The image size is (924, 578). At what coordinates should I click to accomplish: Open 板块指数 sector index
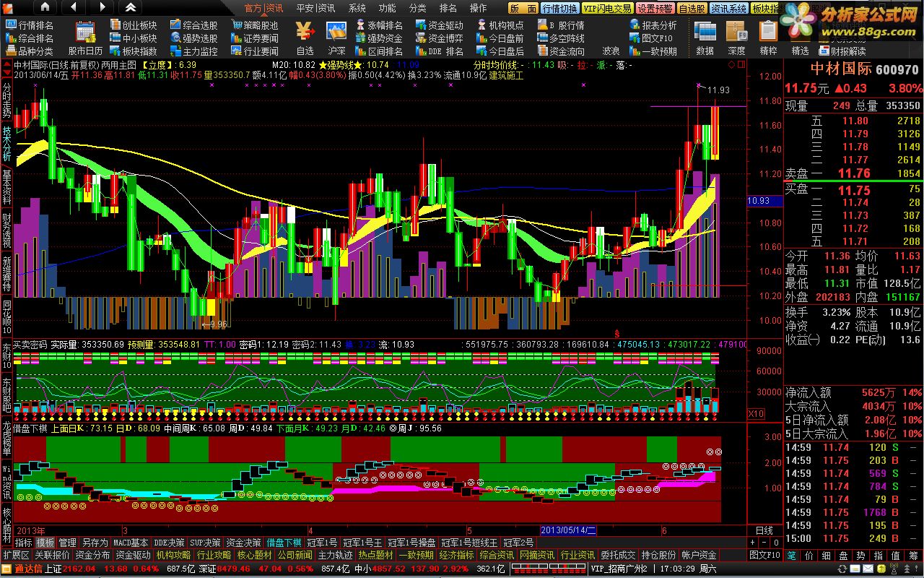(134, 51)
